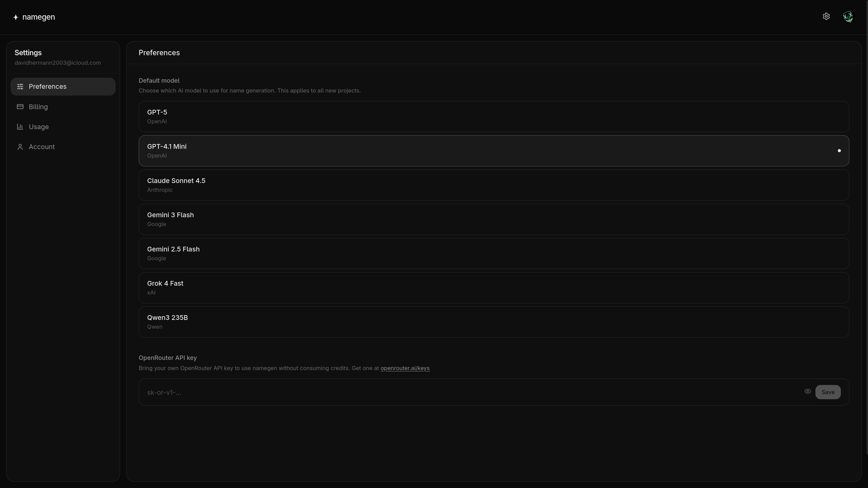Toggle API key visibility eye icon
The image size is (868, 488).
click(x=808, y=391)
